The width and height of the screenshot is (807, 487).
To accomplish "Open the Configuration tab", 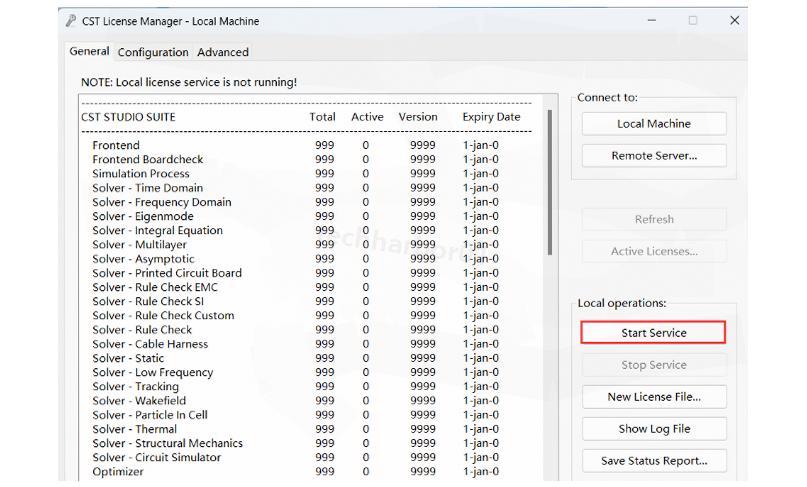I will 153,52.
